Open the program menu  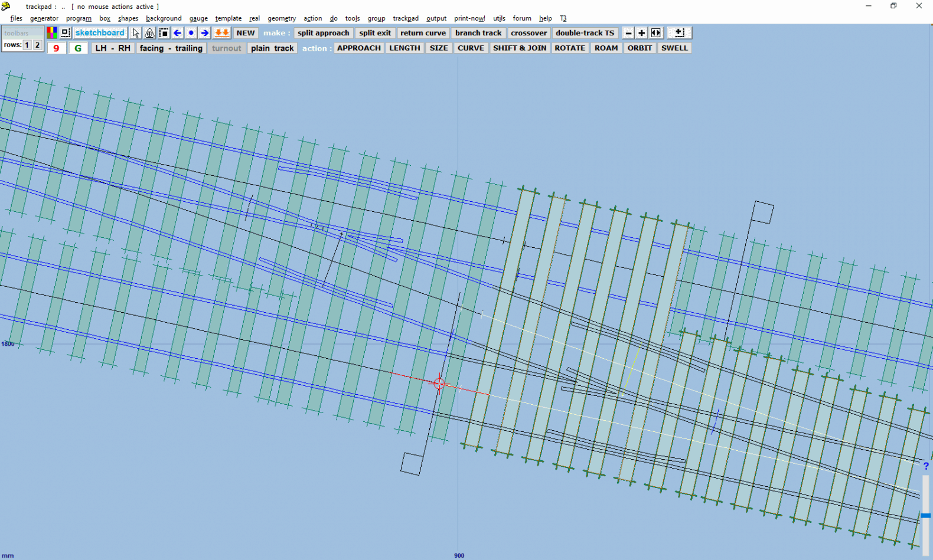tap(79, 18)
